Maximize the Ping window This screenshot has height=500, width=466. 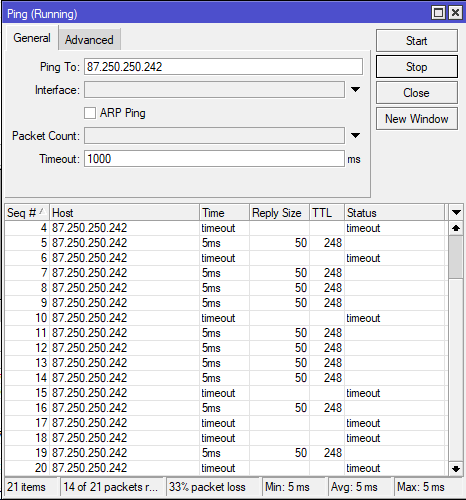point(438,13)
